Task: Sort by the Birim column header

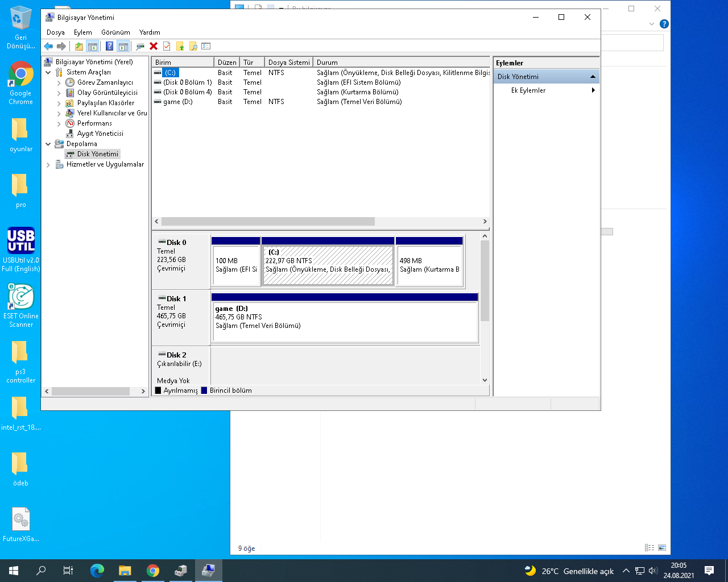Action: 183,62
